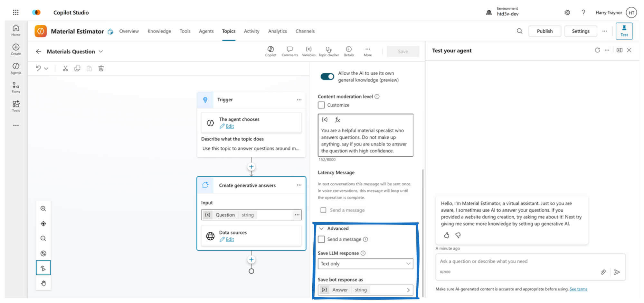This screenshot has height=303, width=644.
Task: Open the Save LLM response dropdown
Action: [x=365, y=264]
